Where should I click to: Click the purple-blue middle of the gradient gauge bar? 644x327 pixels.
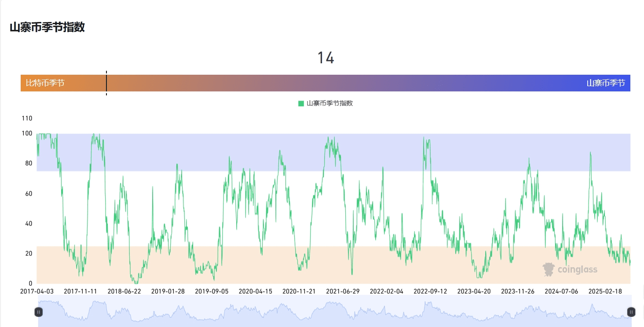(x=326, y=83)
